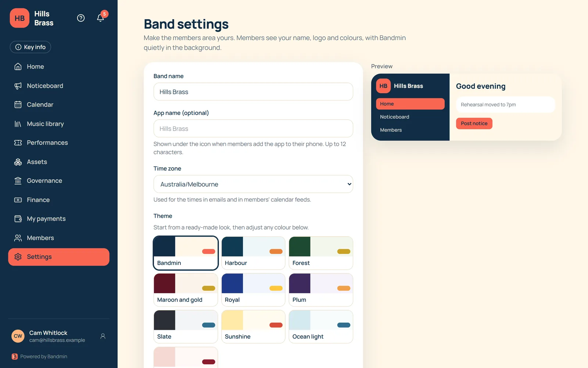This screenshot has width=588, height=368.
Task: Open the help question-mark icon
Action: tap(81, 18)
